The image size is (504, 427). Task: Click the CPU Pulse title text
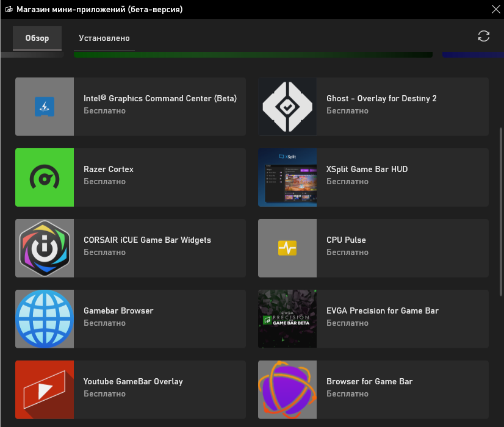pos(346,240)
